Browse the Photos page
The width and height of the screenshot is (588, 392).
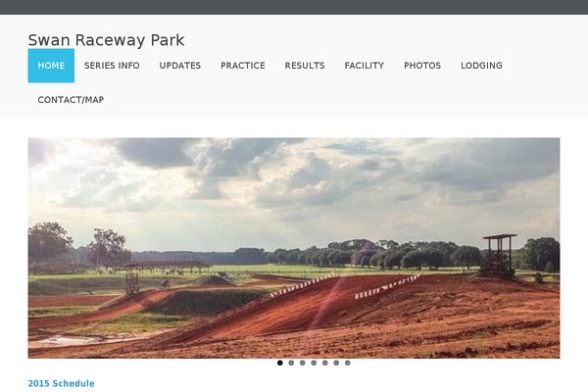click(x=422, y=66)
